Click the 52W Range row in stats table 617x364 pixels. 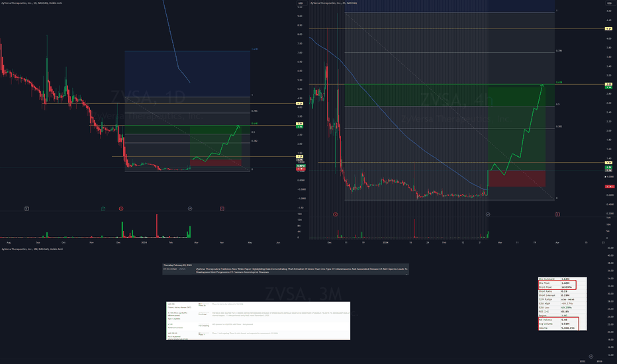(562, 299)
